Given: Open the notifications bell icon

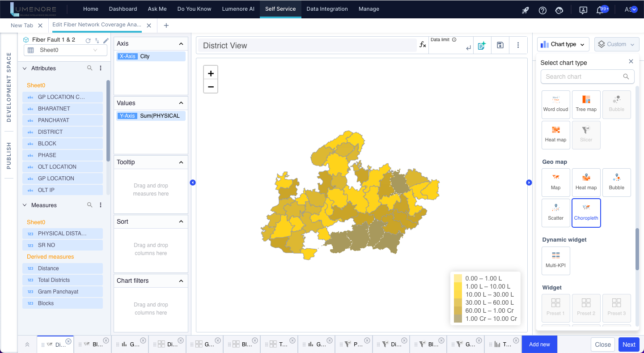Looking at the screenshot, I should click(600, 10).
